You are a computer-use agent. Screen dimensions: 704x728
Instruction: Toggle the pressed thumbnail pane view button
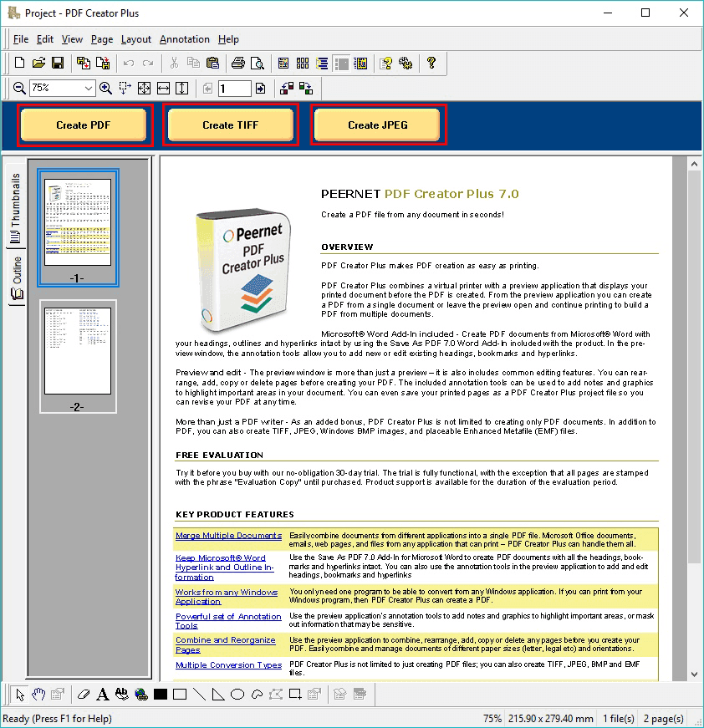[x=341, y=63]
